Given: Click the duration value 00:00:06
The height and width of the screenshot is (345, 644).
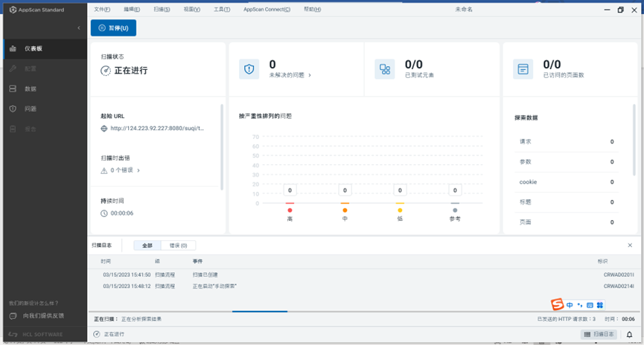Looking at the screenshot, I should click(122, 213).
